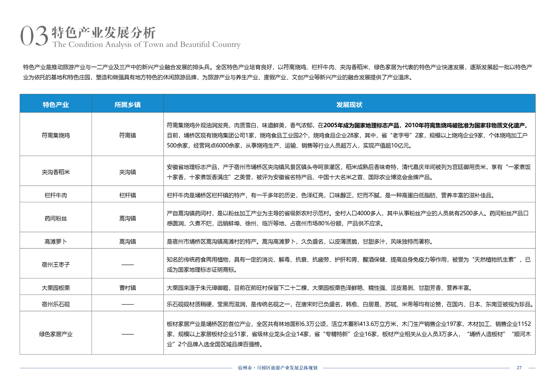Viewport: 555px width, 392px height.
Task: Select the 宿州乐石砚 cell
Action: point(56,304)
